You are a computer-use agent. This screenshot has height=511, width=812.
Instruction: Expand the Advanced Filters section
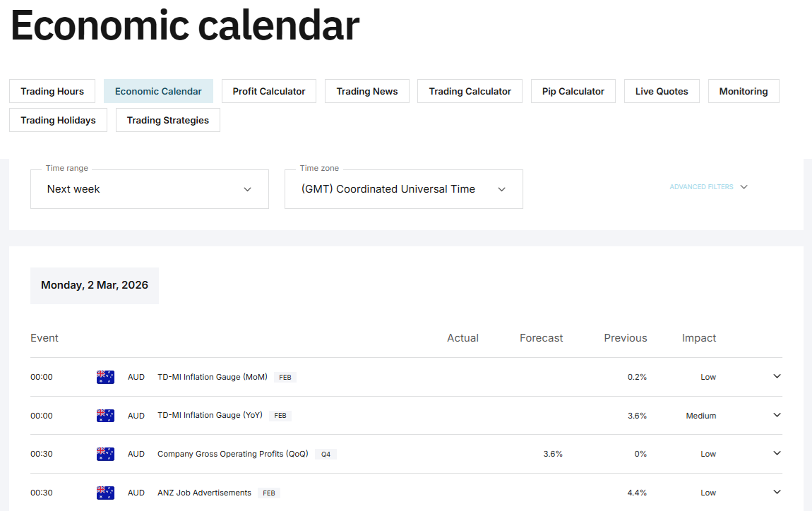tap(708, 187)
